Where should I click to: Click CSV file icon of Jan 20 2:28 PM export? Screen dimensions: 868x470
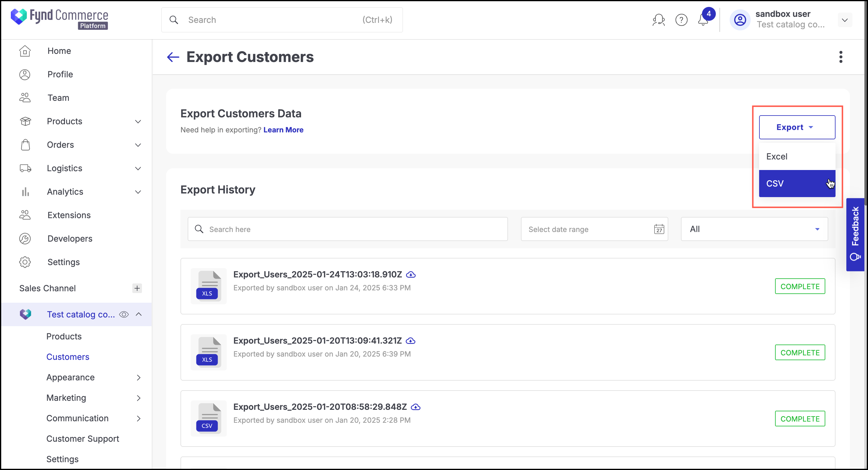pos(208,419)
